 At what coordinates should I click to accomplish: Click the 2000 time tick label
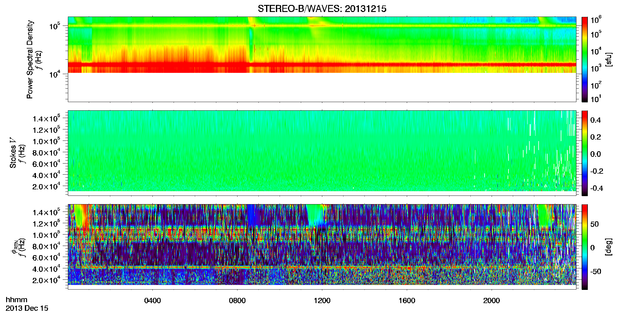pyautogui.click(x=492, y=301)
